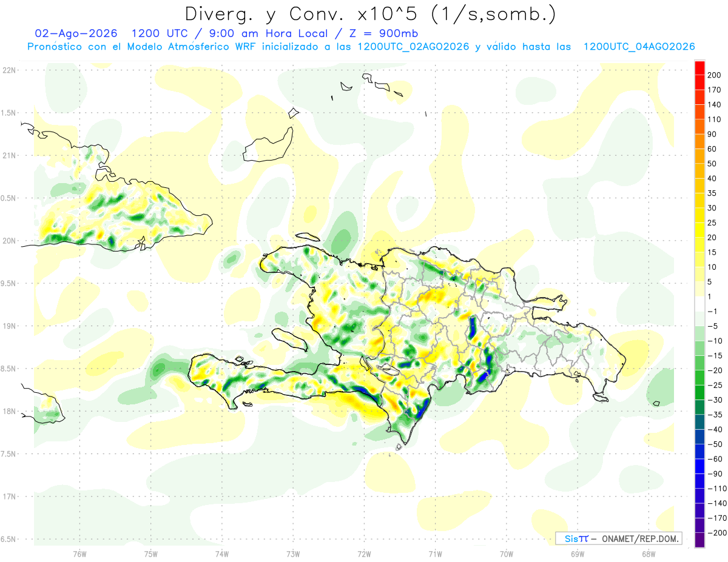Image resolution: width=728 pixels, height=562 pixels.
Task: Click the colorbar value '-25'
Action: click(715, 386)
